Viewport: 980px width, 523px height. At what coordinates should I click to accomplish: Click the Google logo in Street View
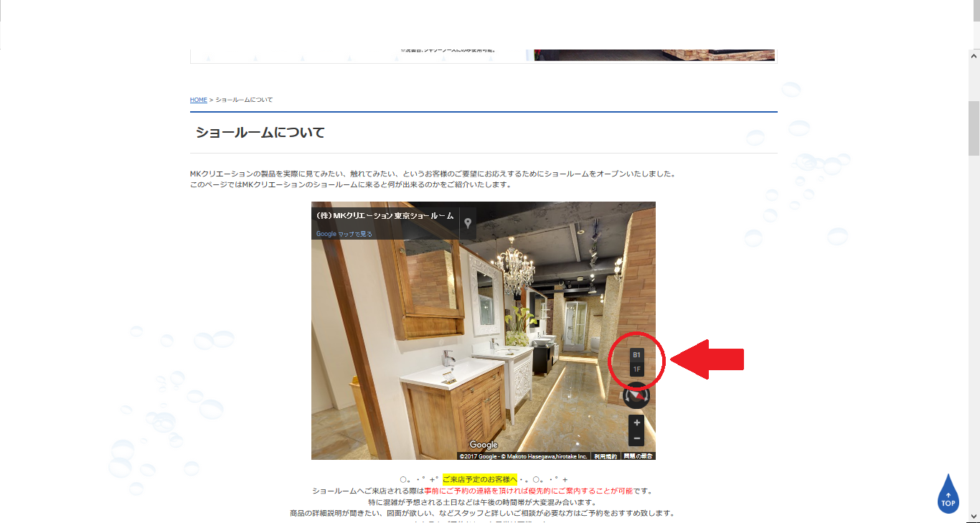484,445
